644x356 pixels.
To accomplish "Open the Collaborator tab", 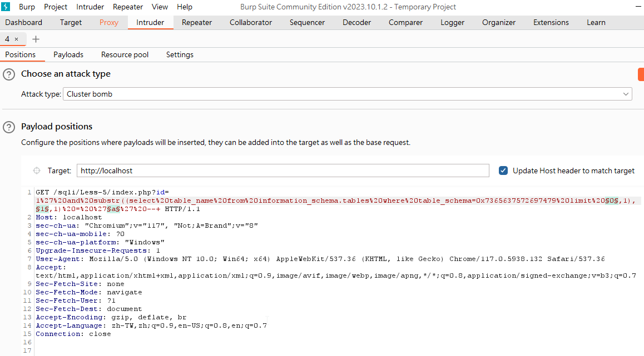I will pyautogui.click(x=250, y=23).
